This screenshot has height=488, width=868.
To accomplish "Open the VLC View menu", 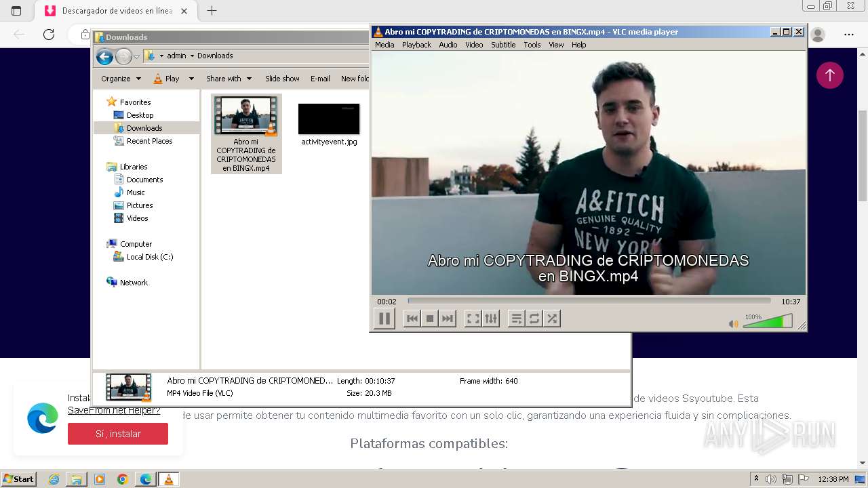I will 556,45.
